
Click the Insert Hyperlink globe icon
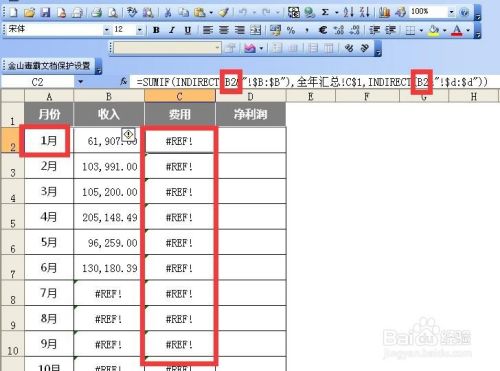pos(310,13)
